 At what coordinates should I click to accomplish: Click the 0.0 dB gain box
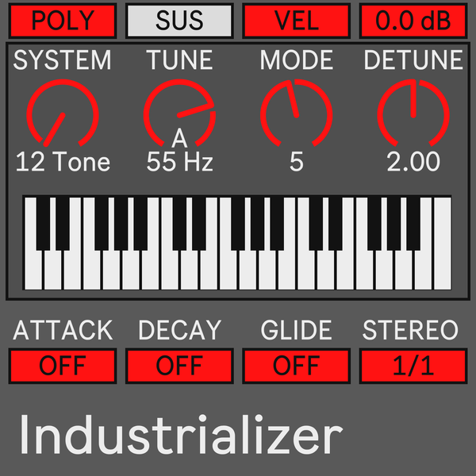click(413, 21)
